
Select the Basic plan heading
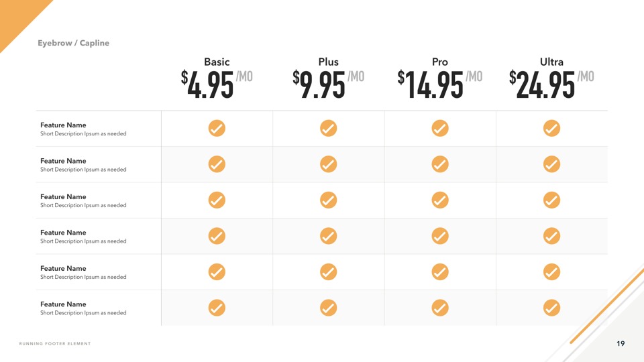click(x=217, y=62)
